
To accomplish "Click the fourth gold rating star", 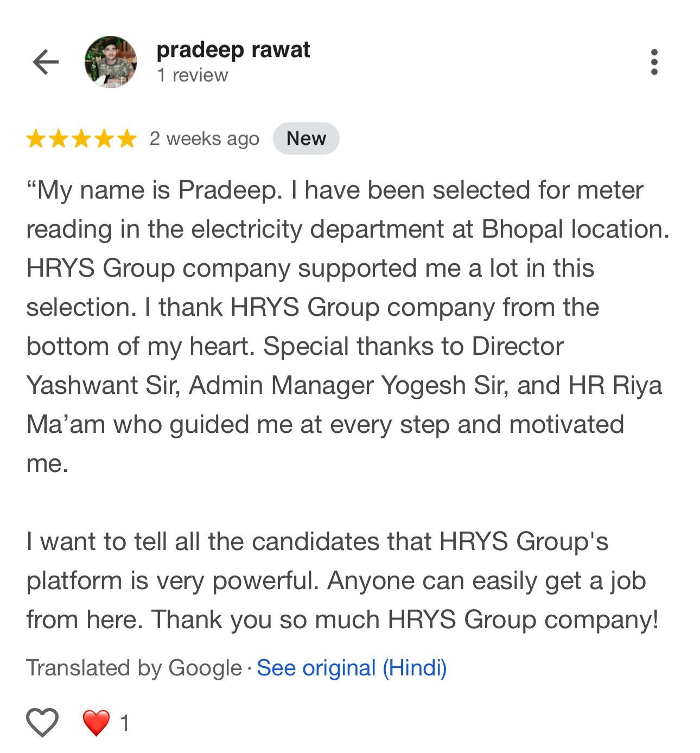I will click(x=104, y=139).
